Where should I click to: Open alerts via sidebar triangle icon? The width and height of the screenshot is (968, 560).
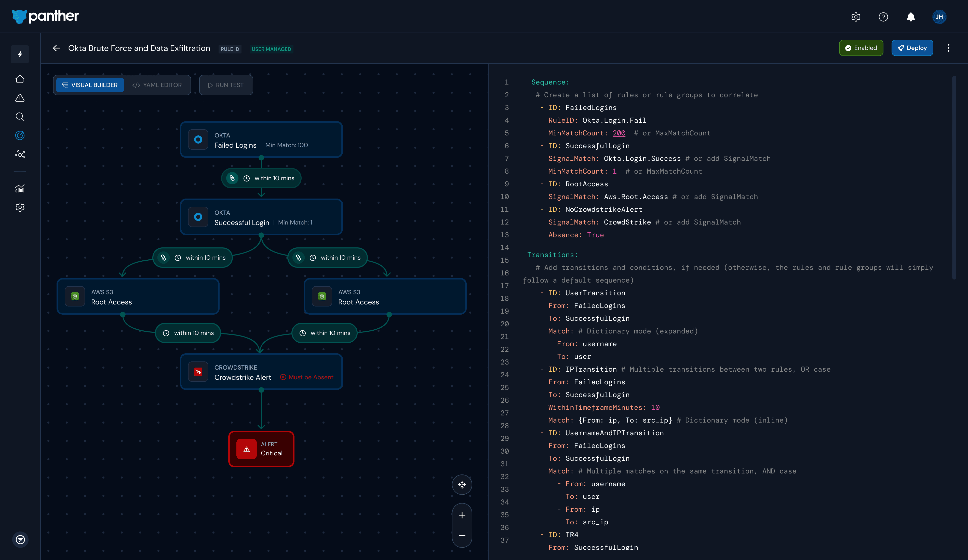tap(20, 98)
